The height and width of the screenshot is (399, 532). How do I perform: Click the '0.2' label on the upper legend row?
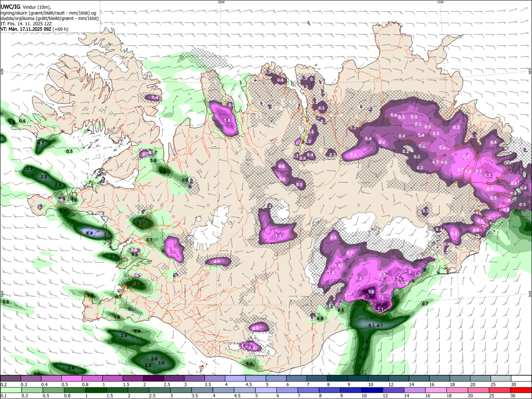click(3, 384)
